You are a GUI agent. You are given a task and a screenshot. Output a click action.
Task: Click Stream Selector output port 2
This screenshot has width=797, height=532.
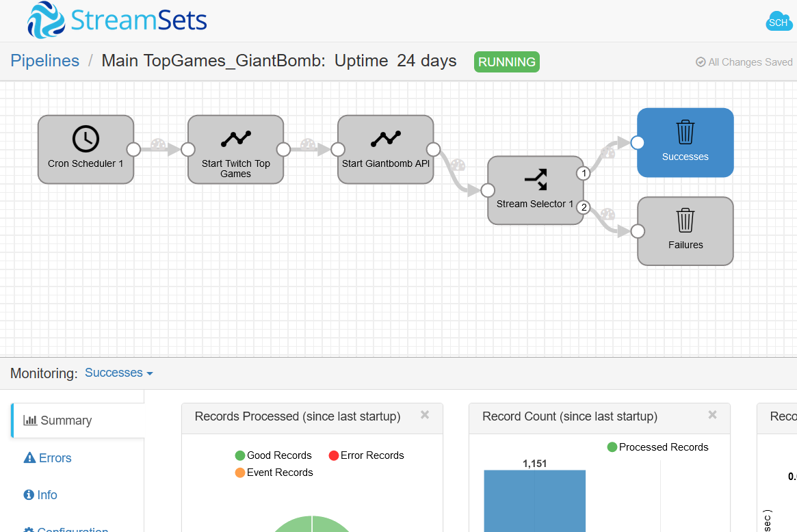(x=584, y=207)
